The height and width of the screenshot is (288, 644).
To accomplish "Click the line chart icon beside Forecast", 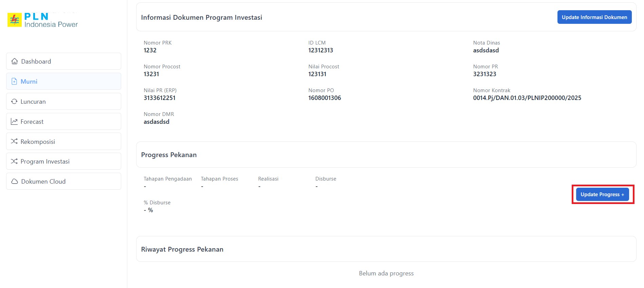I will [x=14, y=121].
